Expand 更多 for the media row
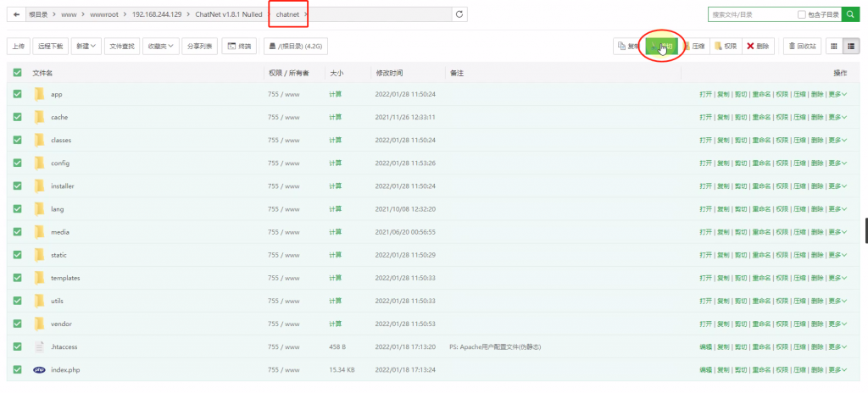The height and width of the screenshot is (393, 868). [x=837, y=232]
